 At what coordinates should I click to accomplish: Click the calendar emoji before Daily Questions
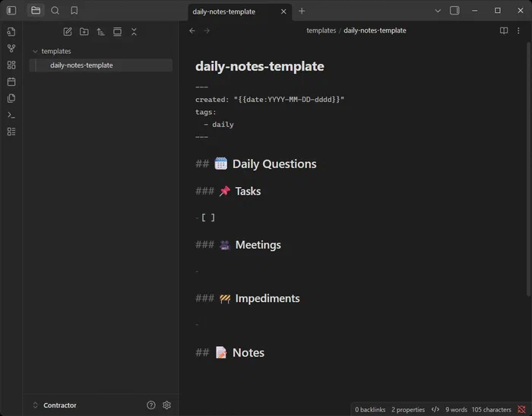tap(221, 164)
